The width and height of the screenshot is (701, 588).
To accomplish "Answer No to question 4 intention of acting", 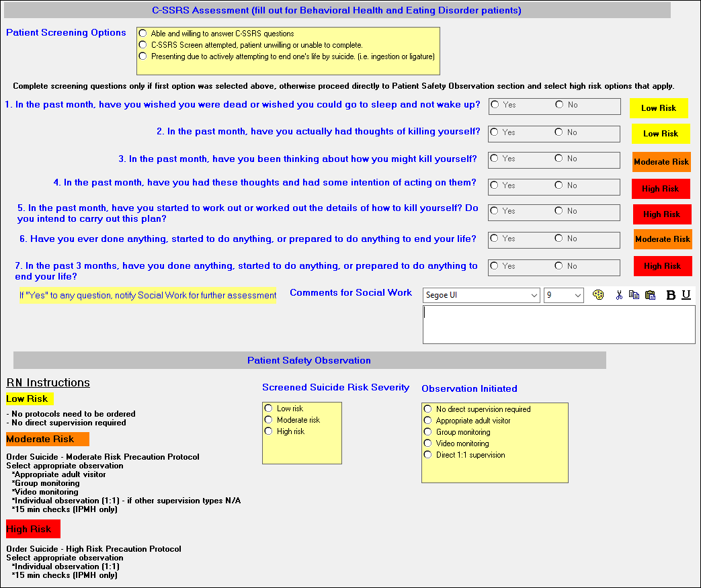I will point(559,185).
